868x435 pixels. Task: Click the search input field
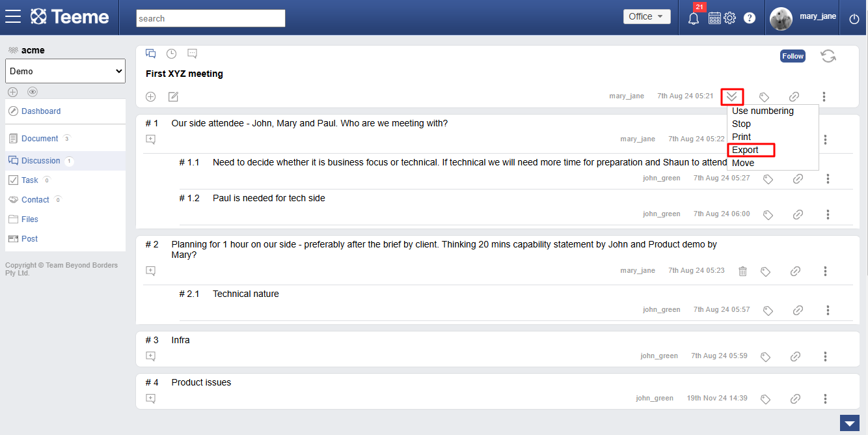[x=210, y=18]
